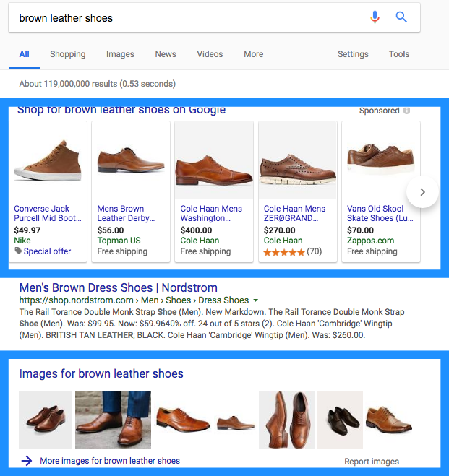Click the Topman derby shoe product image

(131, 160)
